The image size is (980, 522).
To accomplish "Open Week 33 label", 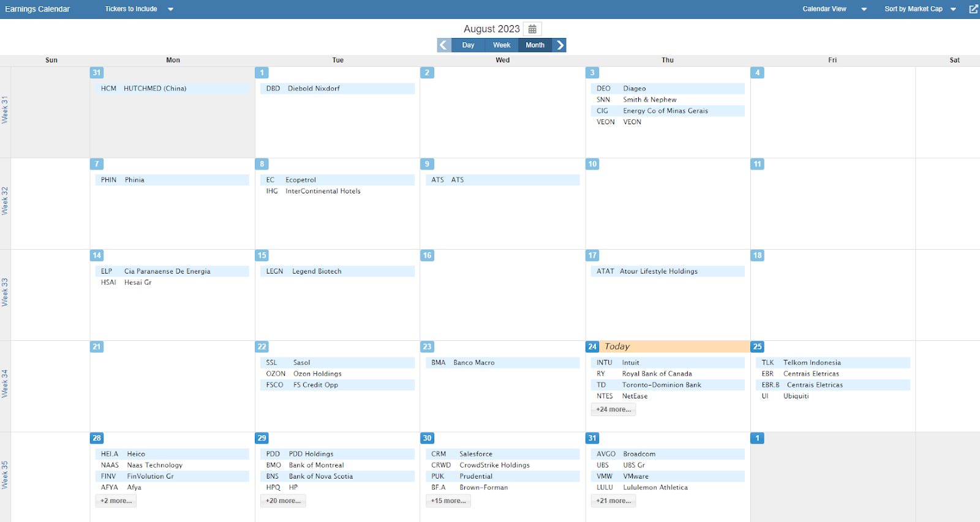I will pos(5,293).
